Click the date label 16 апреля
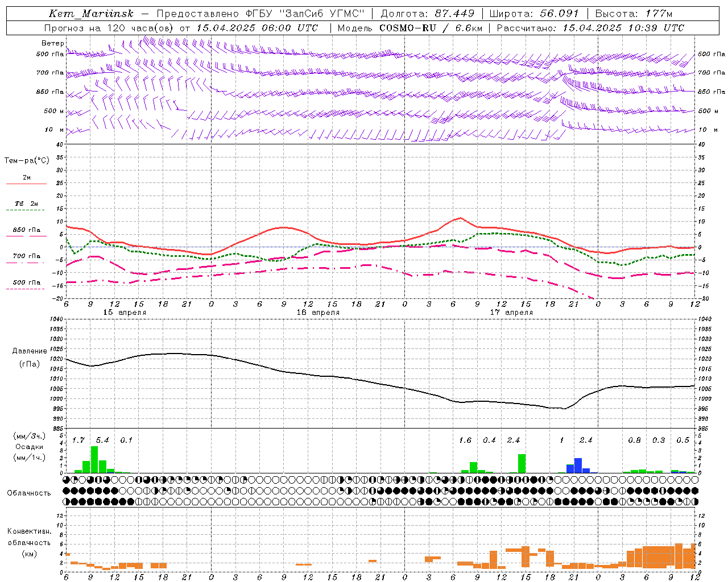 [x=318, y=313]
